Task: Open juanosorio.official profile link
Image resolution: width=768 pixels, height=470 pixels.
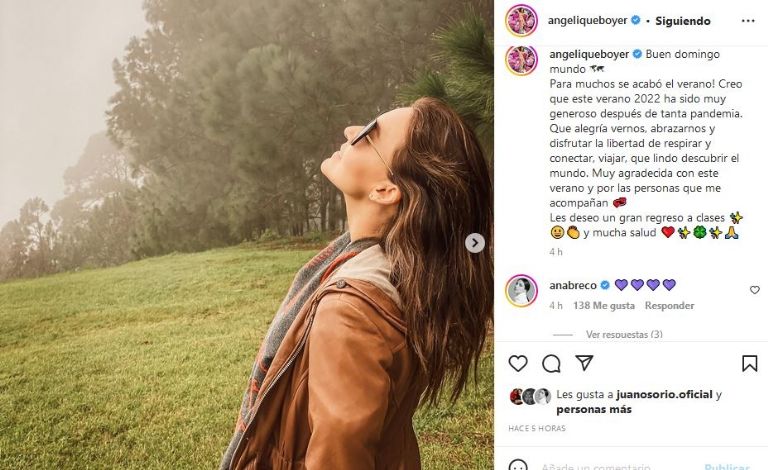Action: click(654, 394)
